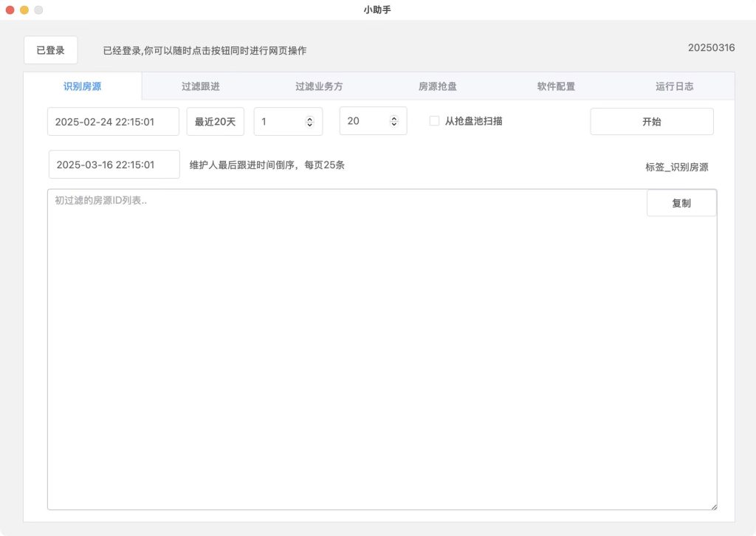The height and width of the screenshot is (536, 756).
Task: Close the 小助手 window
Action: 10,10
